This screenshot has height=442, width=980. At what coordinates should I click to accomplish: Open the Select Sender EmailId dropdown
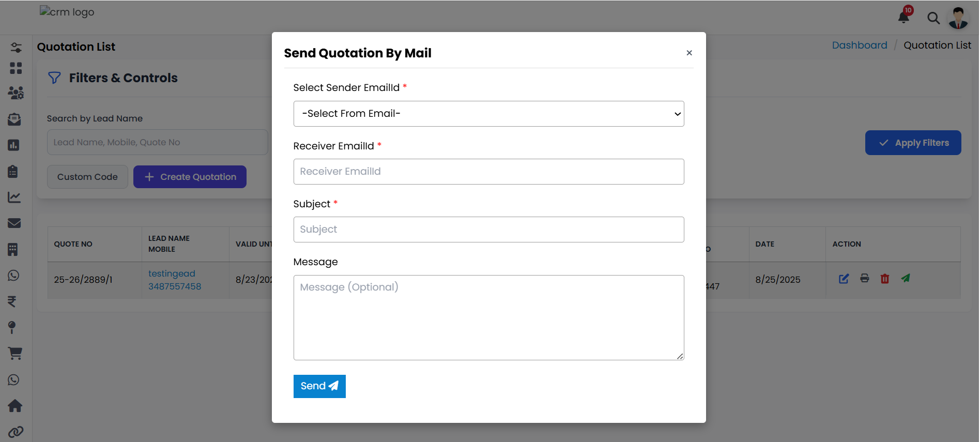pyautogui.click(x=488, y=114)
